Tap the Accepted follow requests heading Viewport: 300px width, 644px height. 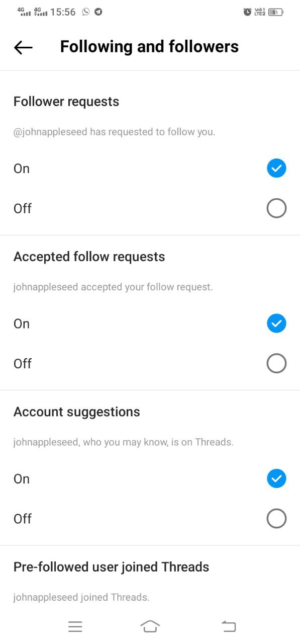(x=89, y=257)
